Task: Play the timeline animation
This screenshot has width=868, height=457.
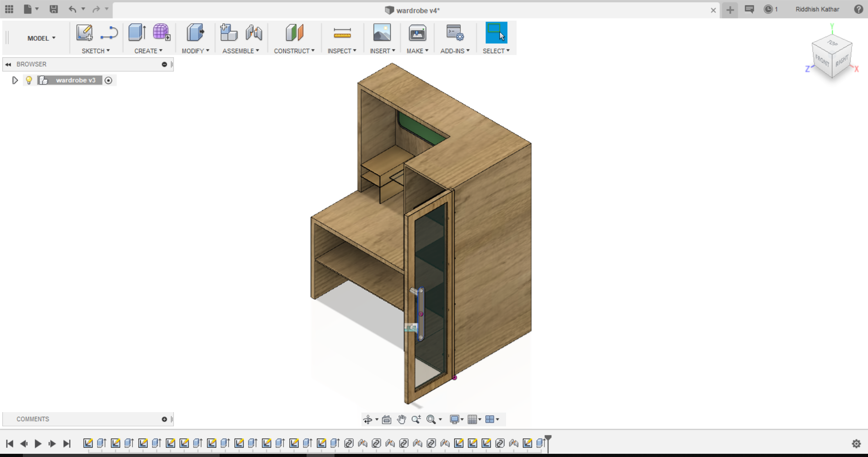Action: coord(38,443)
